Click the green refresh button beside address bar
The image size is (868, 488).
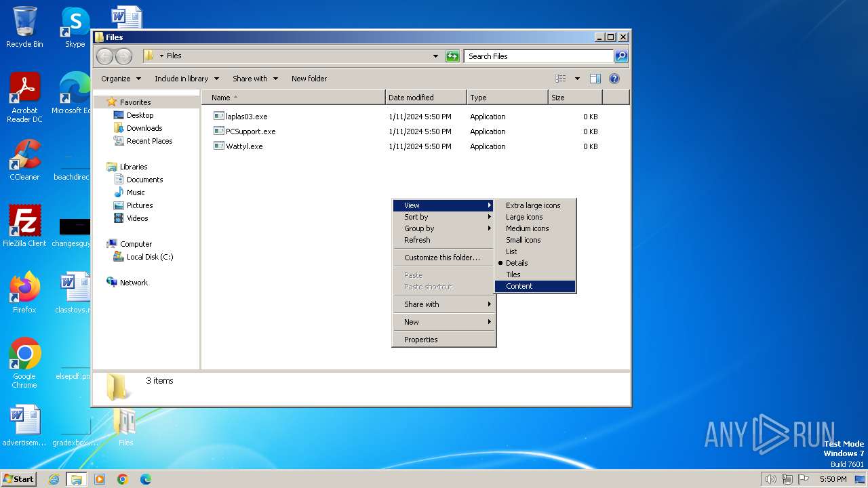[x=452, y=56]
